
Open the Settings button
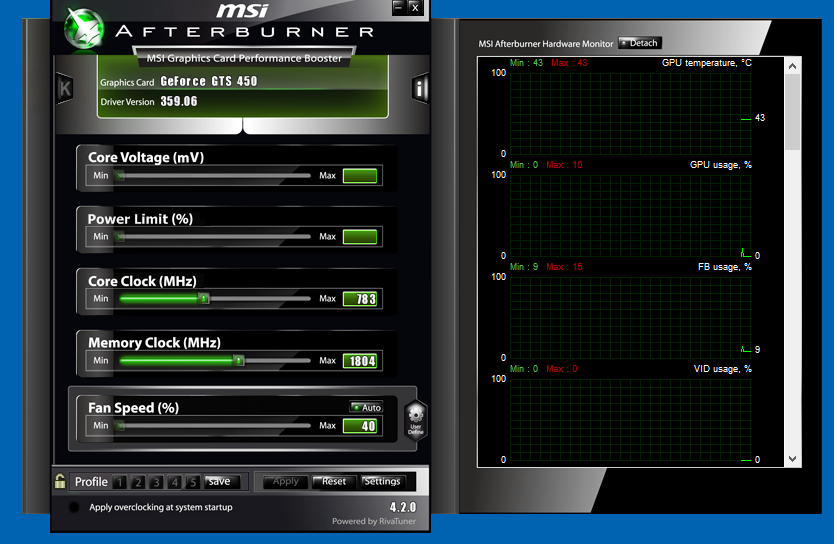pos(382,481)
